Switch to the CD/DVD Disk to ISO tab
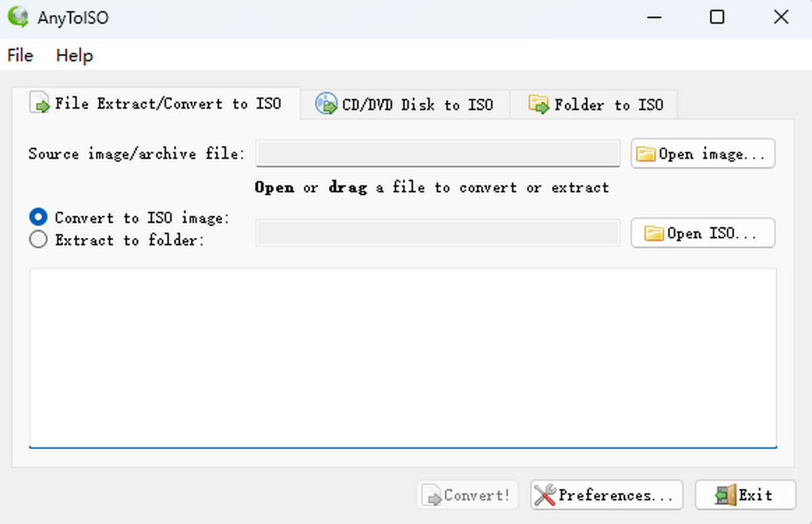Image resolution: width=812 pixels, height=524 pixels. pyautogui.click(x=405, y=105)
